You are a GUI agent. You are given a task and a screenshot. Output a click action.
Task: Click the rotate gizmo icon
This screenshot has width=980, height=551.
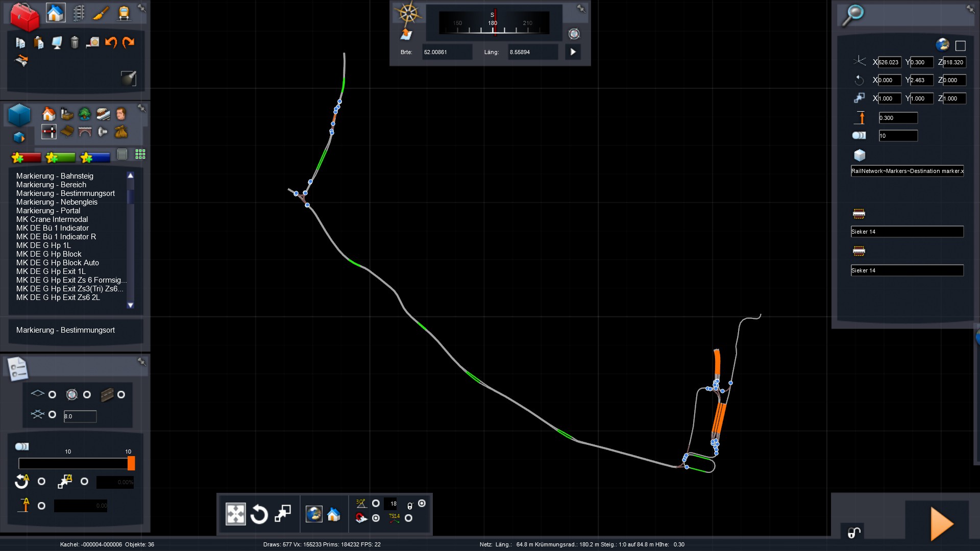259,514
